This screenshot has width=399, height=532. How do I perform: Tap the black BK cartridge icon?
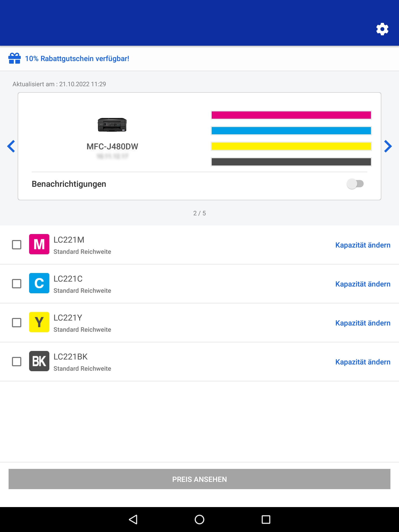pyautogui.click(x=39, y=361)
